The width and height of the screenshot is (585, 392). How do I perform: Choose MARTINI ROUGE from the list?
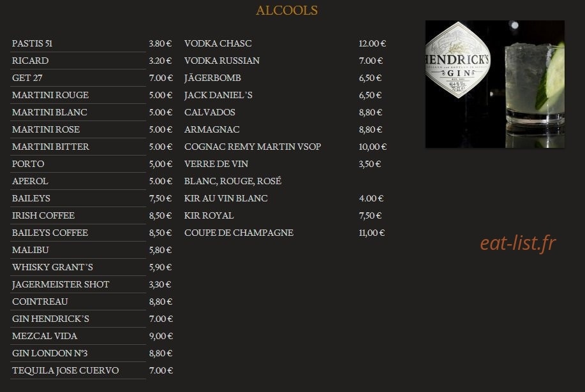pyautogui.click(x=50, y=95)
